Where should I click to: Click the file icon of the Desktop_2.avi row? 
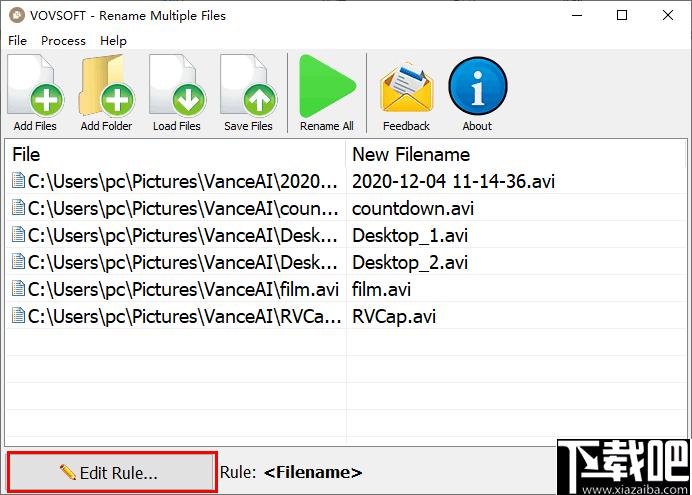pyautogui.click(x=18, y=262)
